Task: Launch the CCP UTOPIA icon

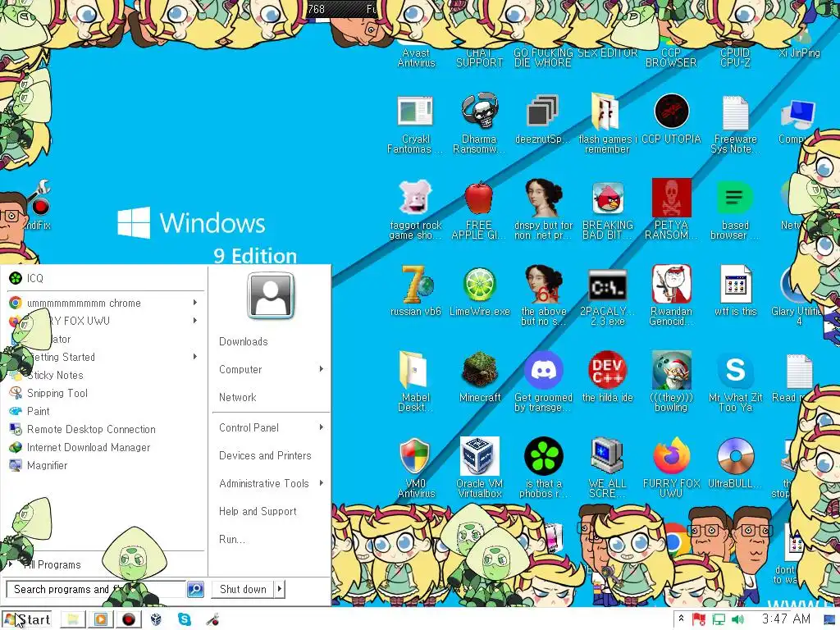Action: [x=671, y=111]
